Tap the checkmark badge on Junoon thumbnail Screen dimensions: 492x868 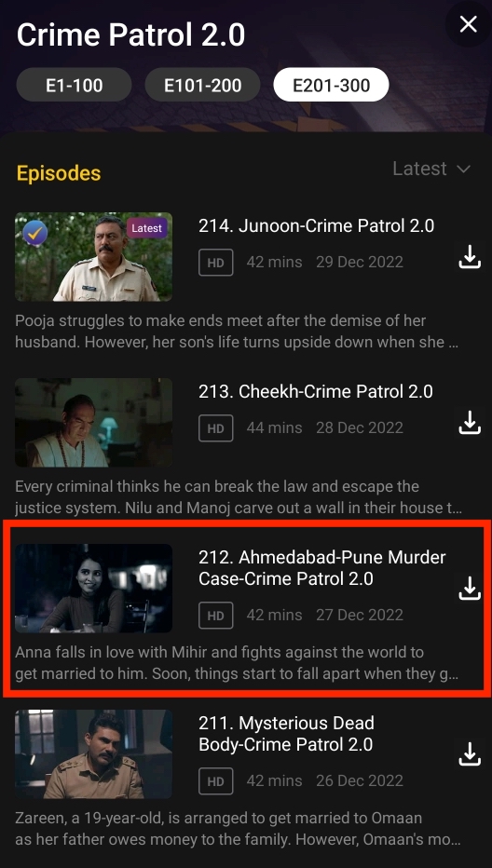[x=34, y=234]
